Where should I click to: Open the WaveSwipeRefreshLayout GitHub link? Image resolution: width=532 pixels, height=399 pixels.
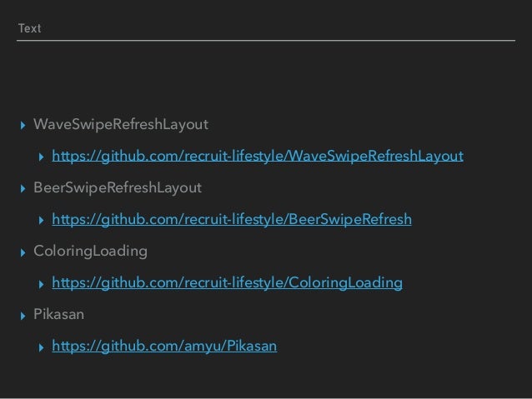coord(258,157)
